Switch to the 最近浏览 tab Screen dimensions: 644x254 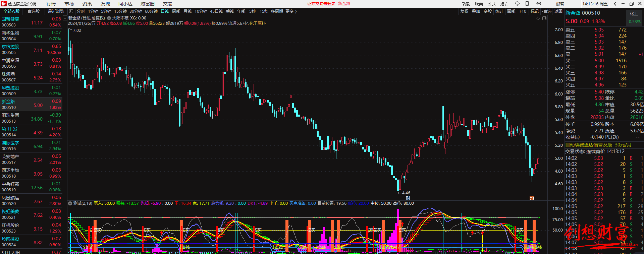(56, 11)
